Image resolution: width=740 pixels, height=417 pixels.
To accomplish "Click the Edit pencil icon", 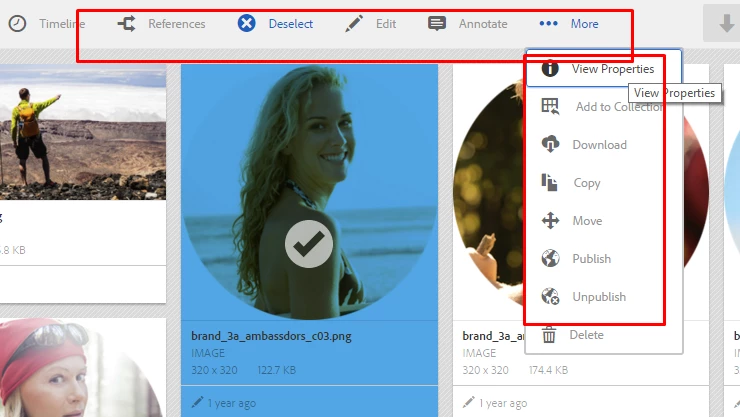I will [x=354, y=23].
